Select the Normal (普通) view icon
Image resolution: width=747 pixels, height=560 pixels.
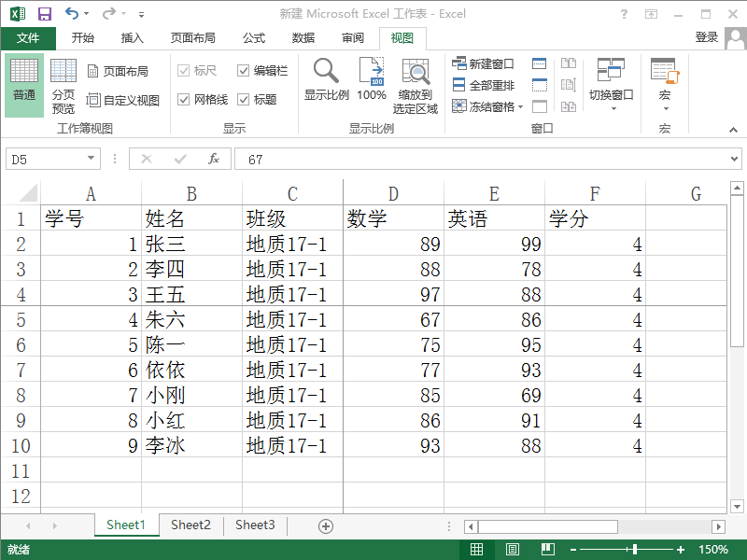coord(24,84)
